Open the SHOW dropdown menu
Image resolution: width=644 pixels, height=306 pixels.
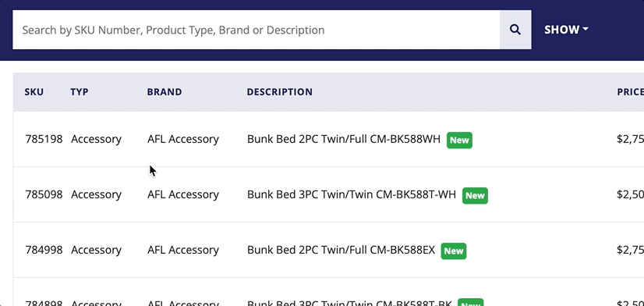(x=566, y=30)
